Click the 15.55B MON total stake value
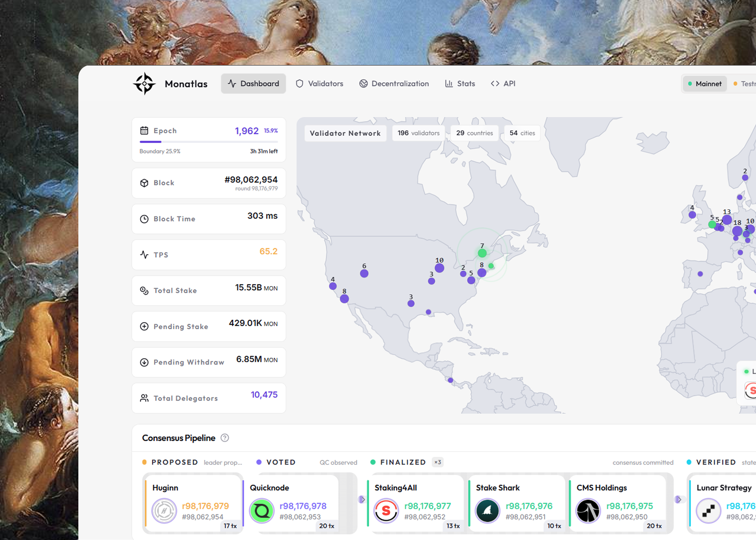 [256, 288]
